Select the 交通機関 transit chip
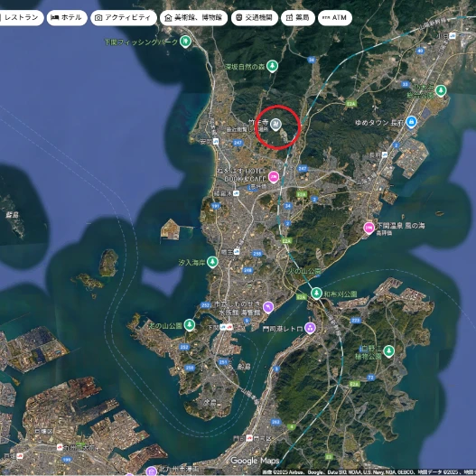The height and width of the screenshot is (476, 476). pyautogui.click(x=255, y=17)
